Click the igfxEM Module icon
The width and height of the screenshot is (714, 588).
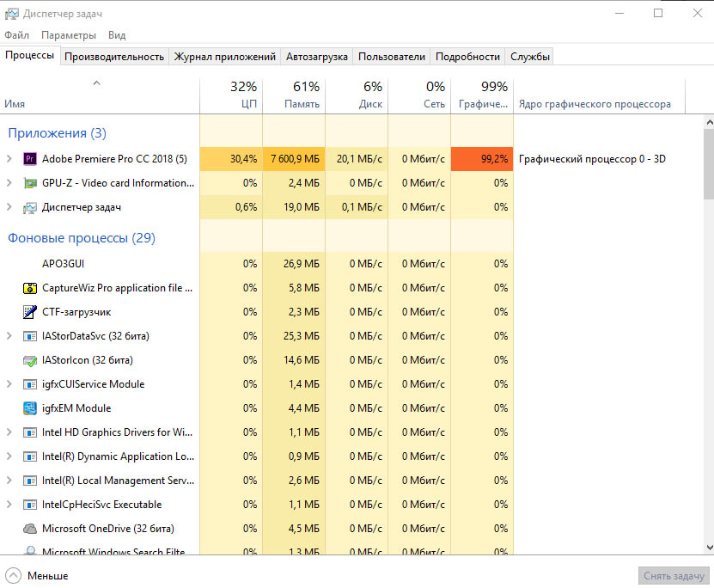[29, 408]
